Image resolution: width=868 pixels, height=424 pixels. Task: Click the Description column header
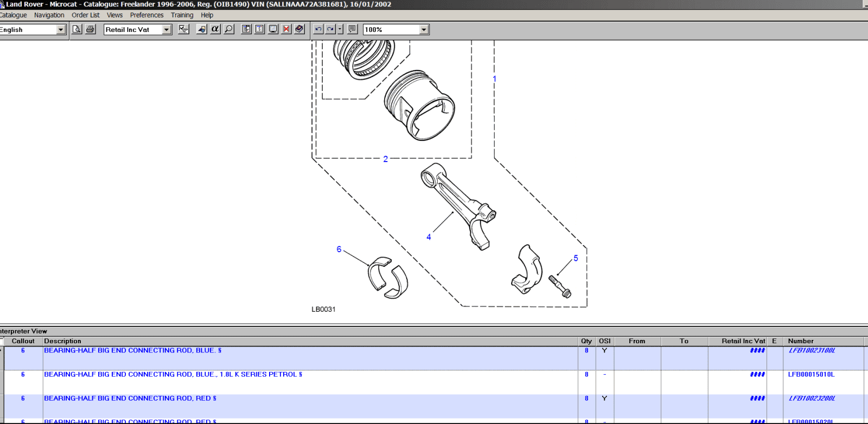(311, 341)
